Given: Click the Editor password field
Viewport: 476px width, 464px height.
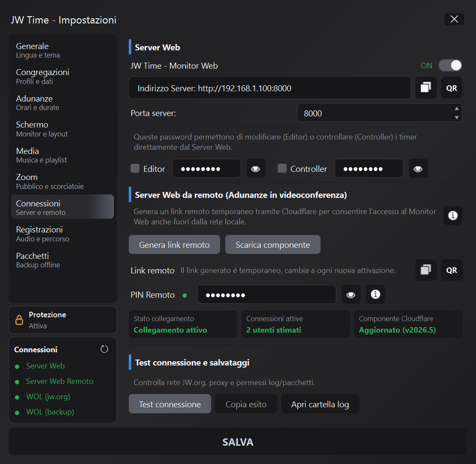Looking at the screenshot, I should coord(207,168).
